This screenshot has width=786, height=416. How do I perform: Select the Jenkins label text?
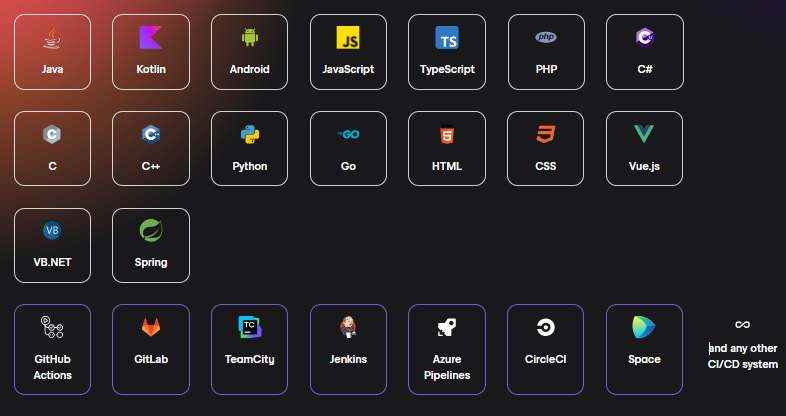coord(348,359)
